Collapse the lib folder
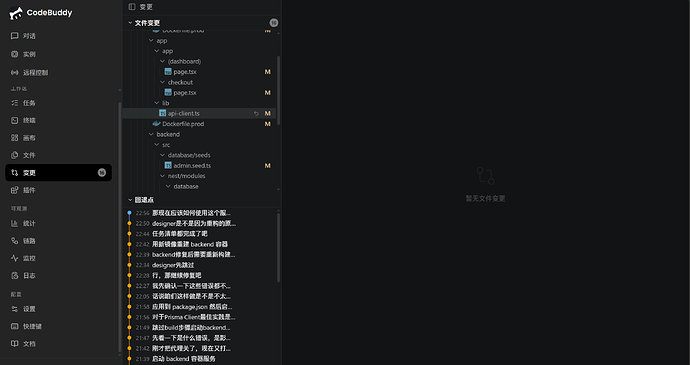The image size is (690, 365). point(157,103)
